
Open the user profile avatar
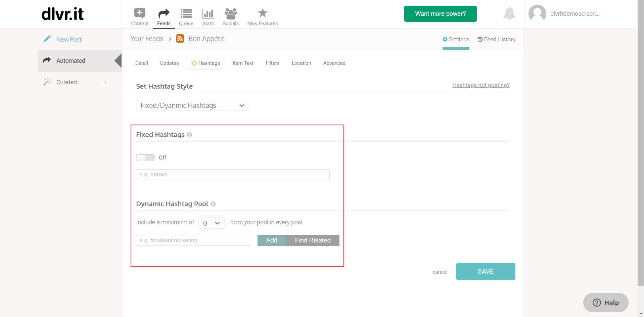click(x=537, y=13)
